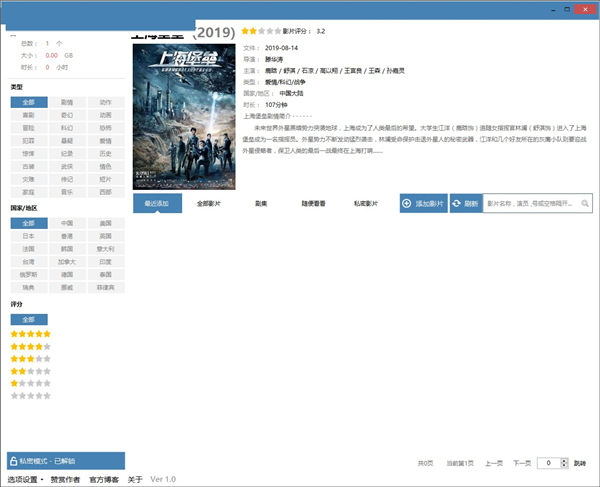Open the 私密影片 tab
The width and height of the screenshot is (600, 487).
click(365, 203)
